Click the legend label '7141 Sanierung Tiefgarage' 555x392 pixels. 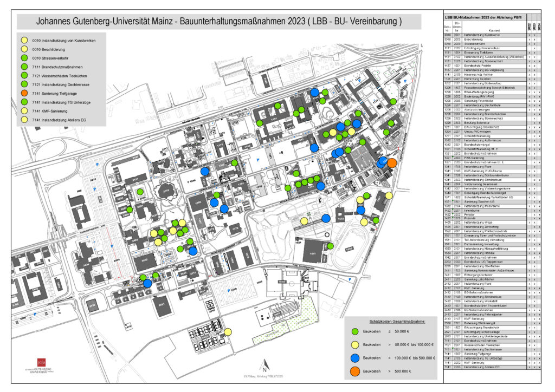(x=55, y=93)
